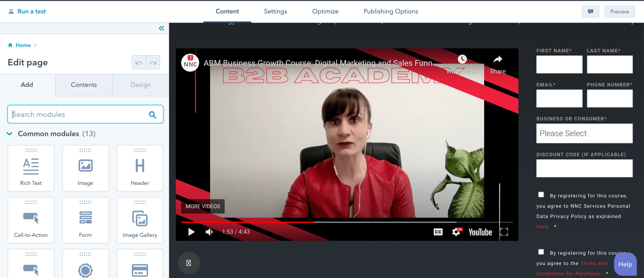Select the Rich Text module
Viewport: 644px width, 278px height.
coord(31,168)
